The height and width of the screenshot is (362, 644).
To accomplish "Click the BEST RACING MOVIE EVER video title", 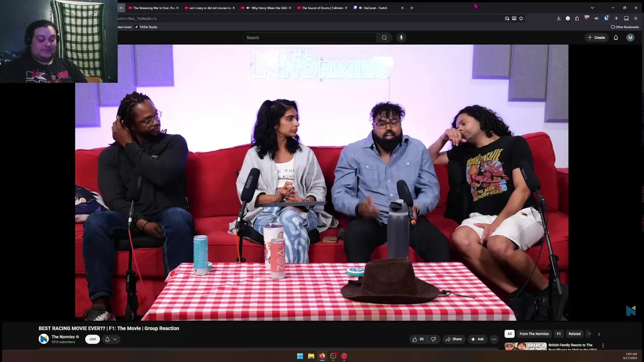I will tap(109, 328).
